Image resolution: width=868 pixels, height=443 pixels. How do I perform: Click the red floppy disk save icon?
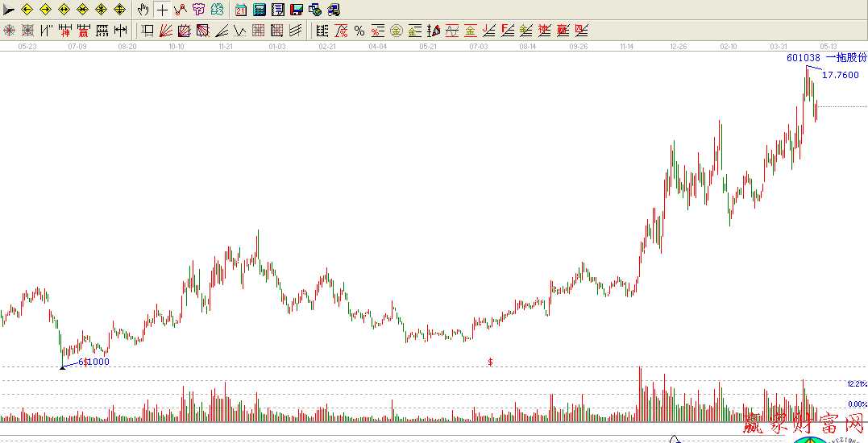(x=296, y=10)
